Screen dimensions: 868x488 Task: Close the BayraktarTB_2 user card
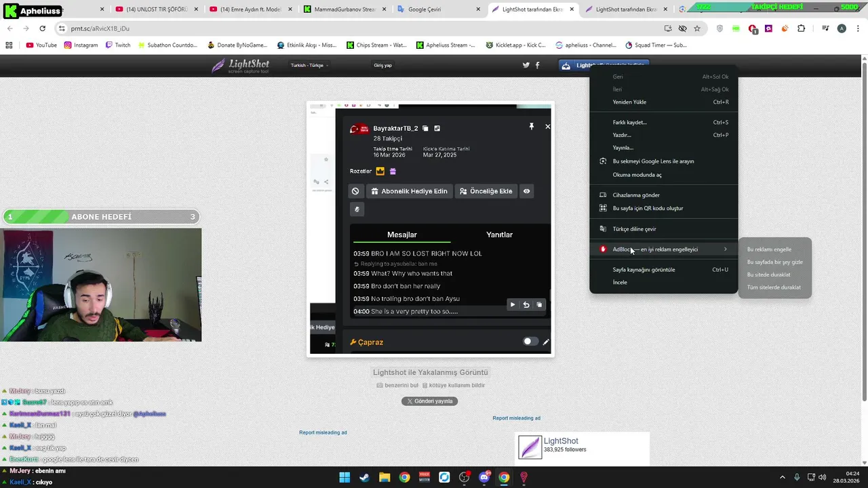coord(547,127)
